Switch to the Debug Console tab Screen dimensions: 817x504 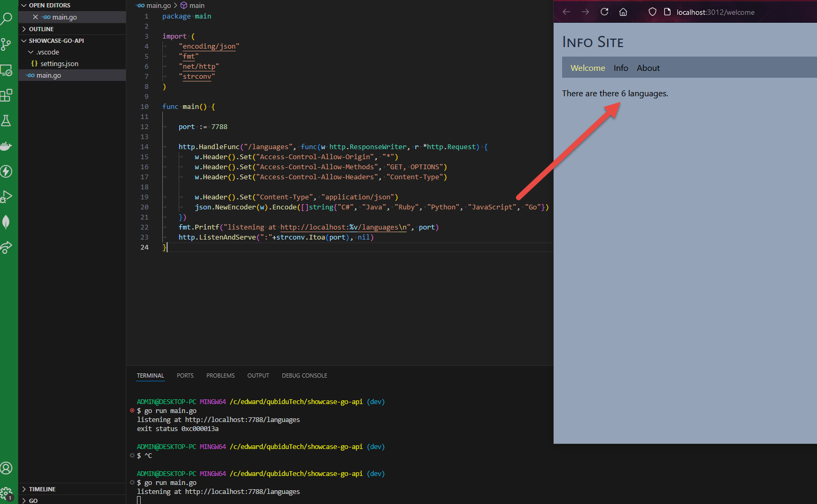point(305,375)
